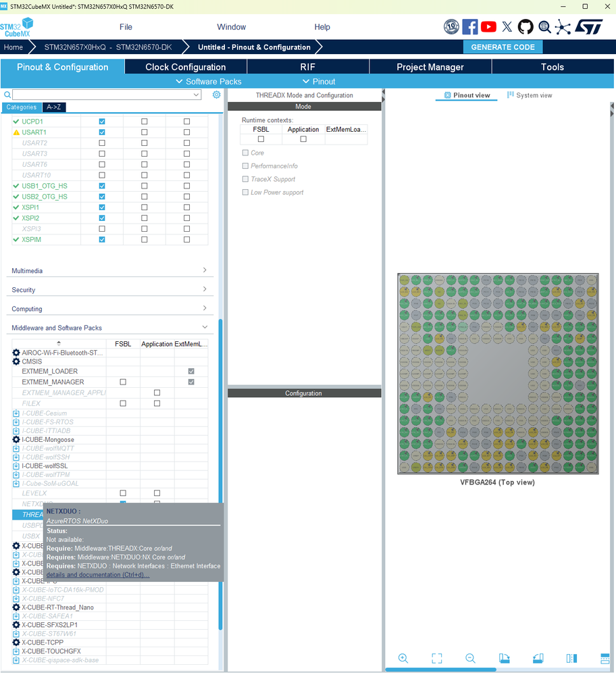Zoom in on the pinout view
Viewport: 616px width, 675px height.
point(403,658)
